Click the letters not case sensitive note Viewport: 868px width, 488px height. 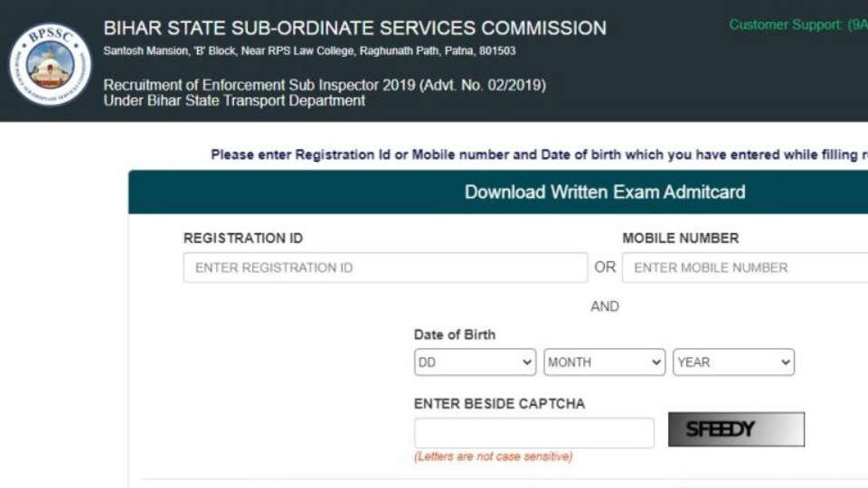(493, 457)
